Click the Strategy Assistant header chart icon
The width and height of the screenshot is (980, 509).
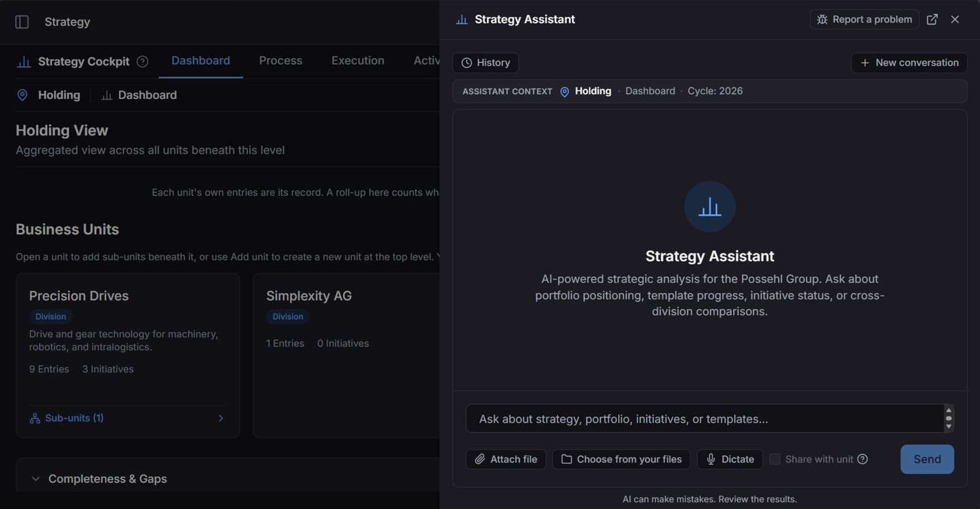462,20
